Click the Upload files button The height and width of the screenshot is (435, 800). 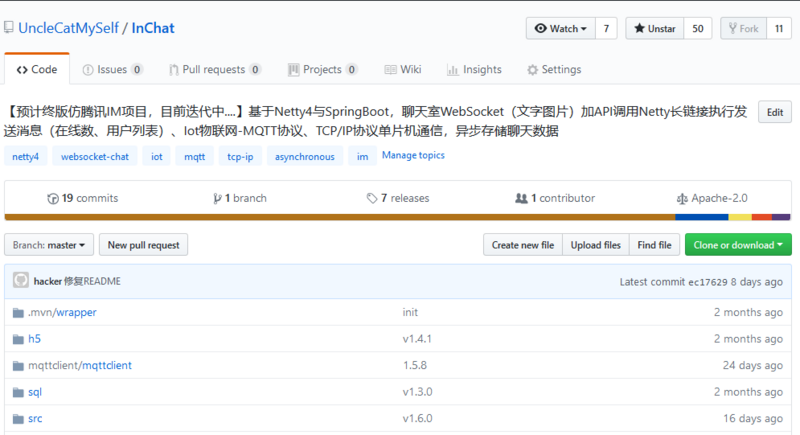click(596, 245)
